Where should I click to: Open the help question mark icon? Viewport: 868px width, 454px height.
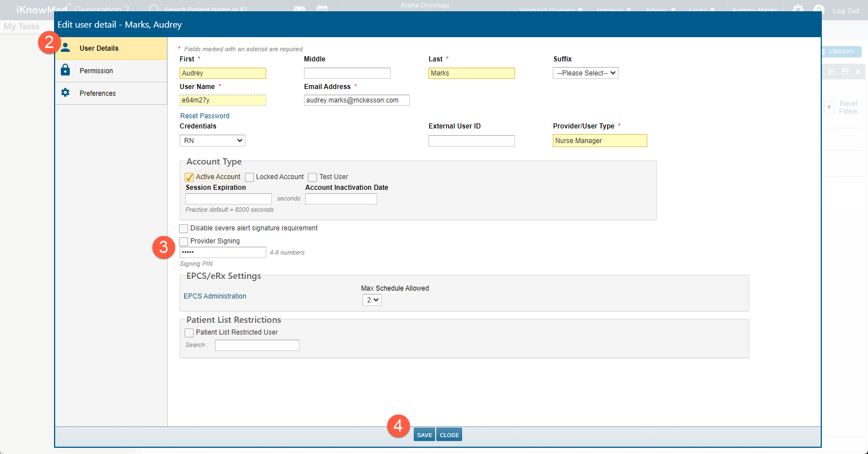pyautogui.click(x=819, y=10)
